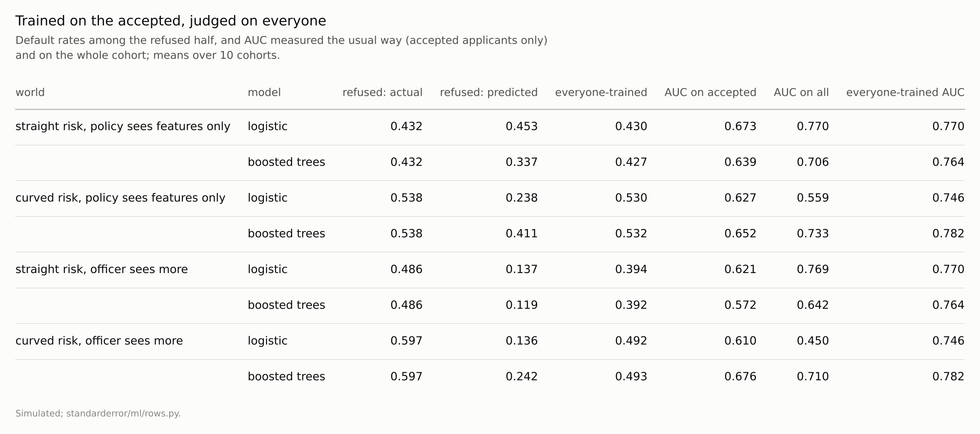
Task: Click the everyone-trained value 0.530
Action: (631, 198)
